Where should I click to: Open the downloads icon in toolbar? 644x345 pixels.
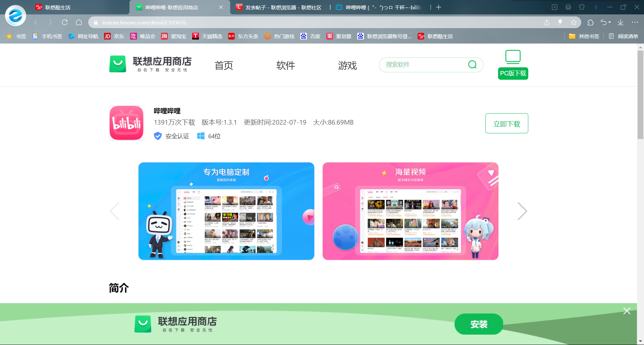(x=621, y=22)
